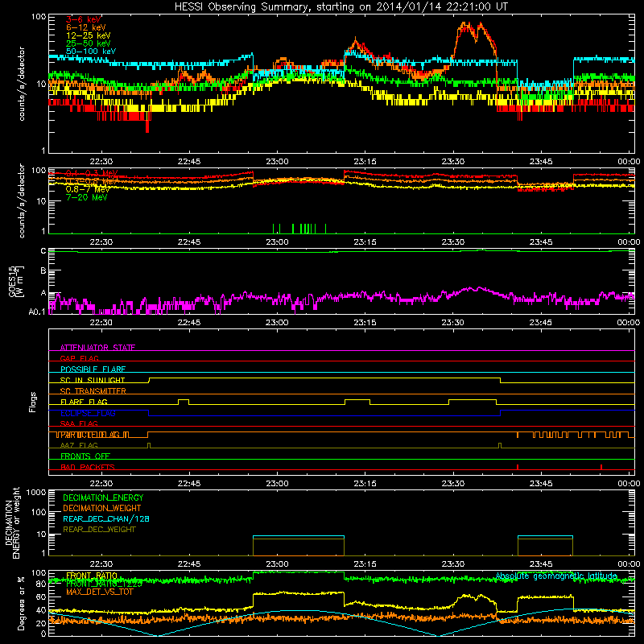Click the B level tick on GOES15 axis
Viewport: 644px width, 644px height.
[x=43, y=271]
